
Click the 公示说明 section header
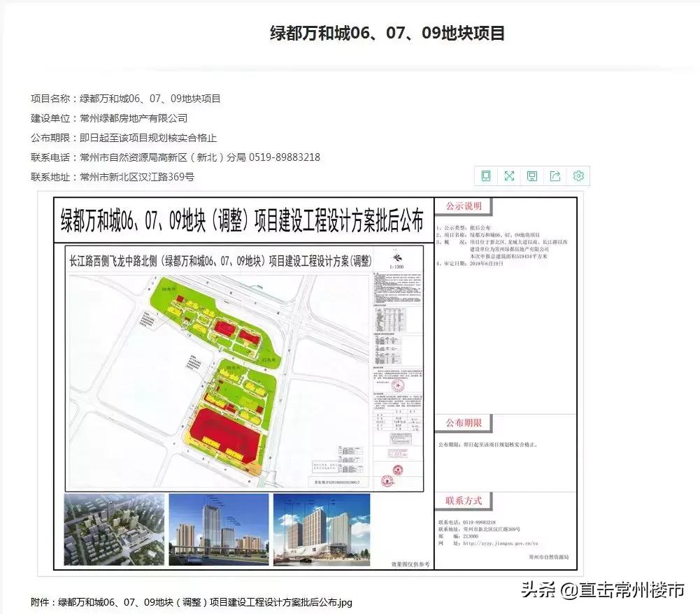[x=463, y=206]
